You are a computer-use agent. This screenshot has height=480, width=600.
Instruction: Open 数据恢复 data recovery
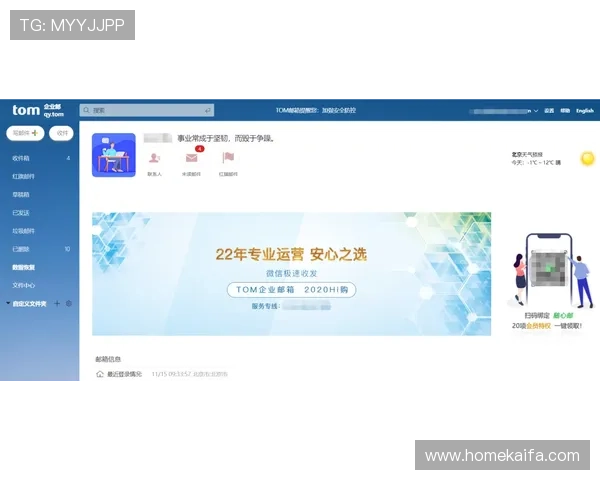pos(23,267)
